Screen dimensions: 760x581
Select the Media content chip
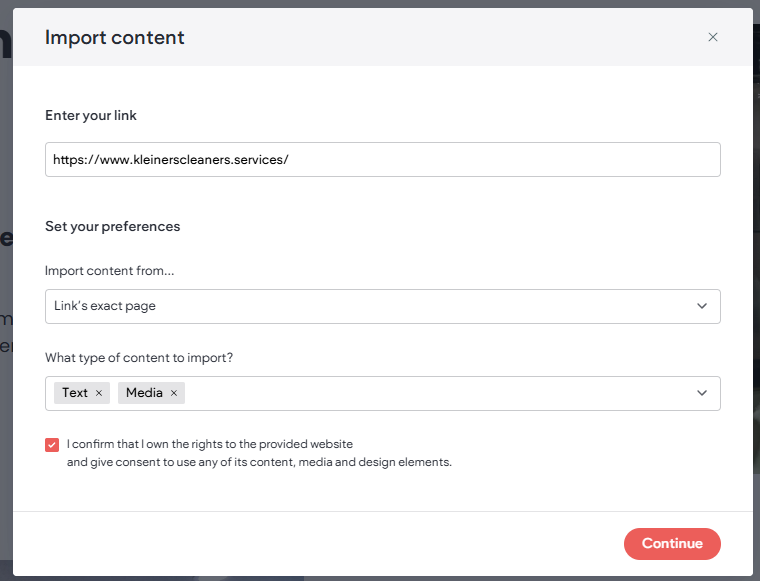(144, 393)
